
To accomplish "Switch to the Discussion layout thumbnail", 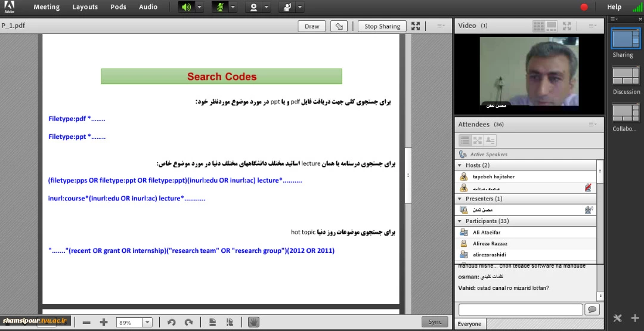I will coord(626,76).
